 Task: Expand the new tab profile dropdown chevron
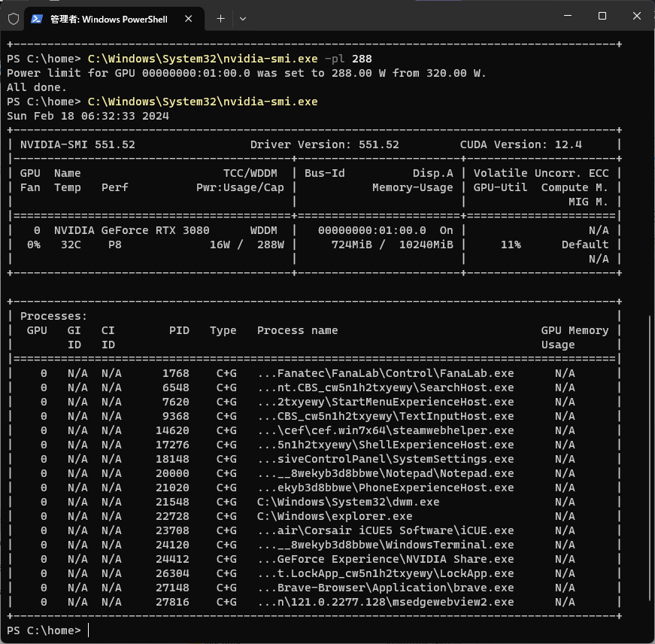point(243,19)
